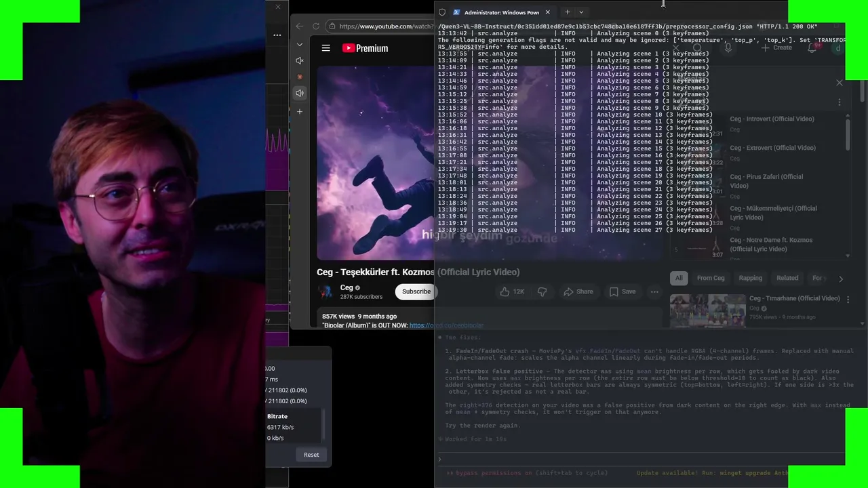868x488 pixels.
Task: Open Ceg - Tımarhane video thumbnail
Action: (x=707, y=310)
